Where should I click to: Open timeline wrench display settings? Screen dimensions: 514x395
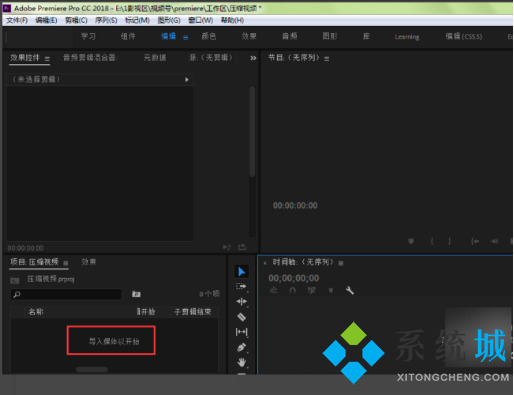pyautogui.click(x=350, y=290)
